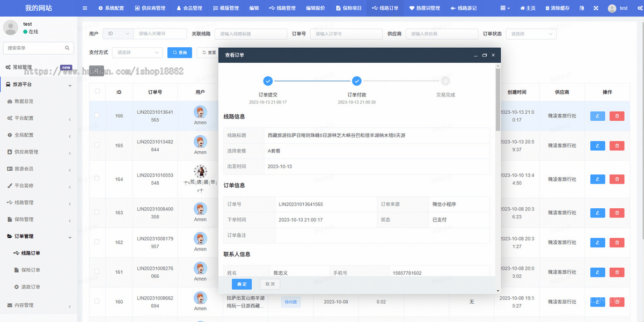
Task: Click the fullscreen icon in top bar
Action: [597, 8]
